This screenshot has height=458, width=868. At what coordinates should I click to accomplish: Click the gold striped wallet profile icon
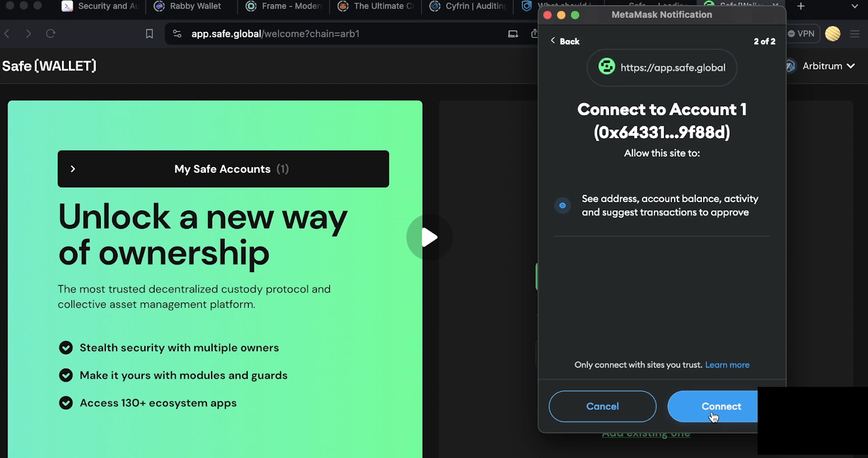(832, 34)
